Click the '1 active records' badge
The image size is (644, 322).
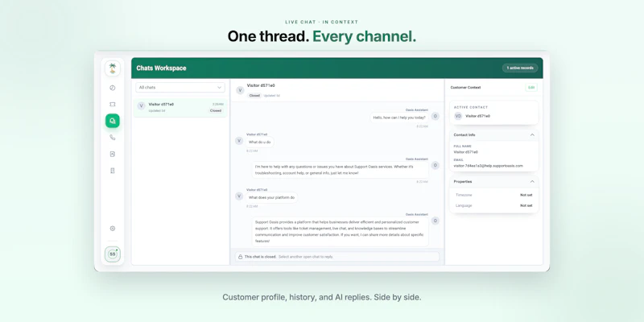520,68
